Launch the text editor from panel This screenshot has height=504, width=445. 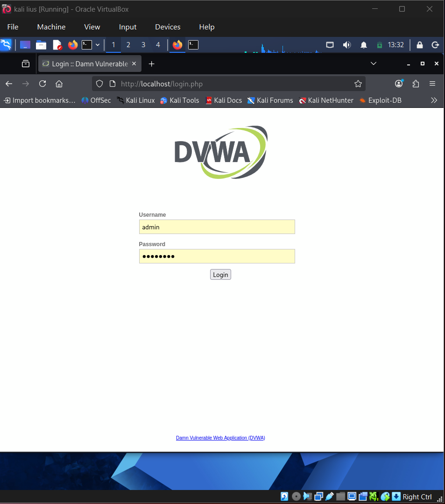(x=57, y=45)
